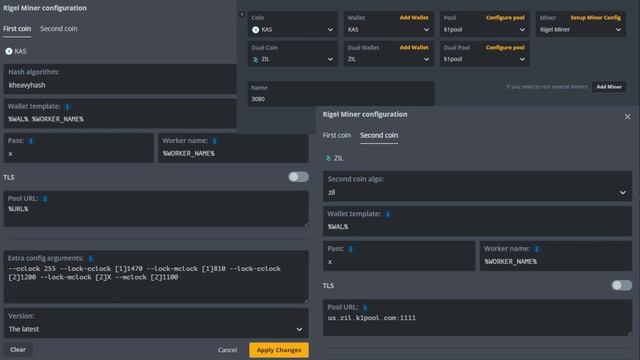
Task: Click the Hash algorithm field with kheavyhash
Action: (120, 79)
